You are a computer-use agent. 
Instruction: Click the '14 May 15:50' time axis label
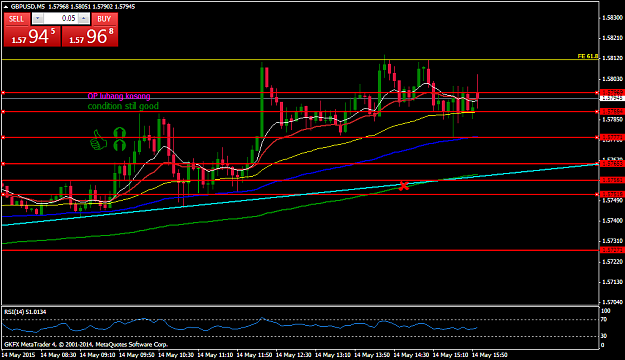click(489, 355)
